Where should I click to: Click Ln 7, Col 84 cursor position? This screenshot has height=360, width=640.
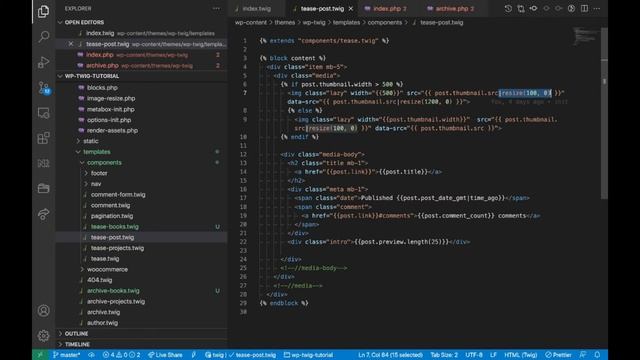click(390, 355)
